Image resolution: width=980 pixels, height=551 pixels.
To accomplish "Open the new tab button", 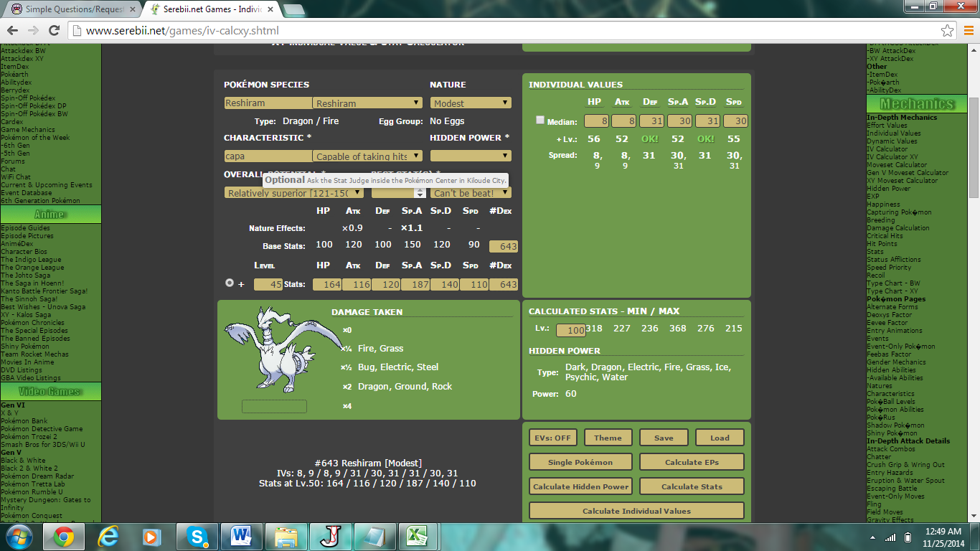I will click(293, 9).
